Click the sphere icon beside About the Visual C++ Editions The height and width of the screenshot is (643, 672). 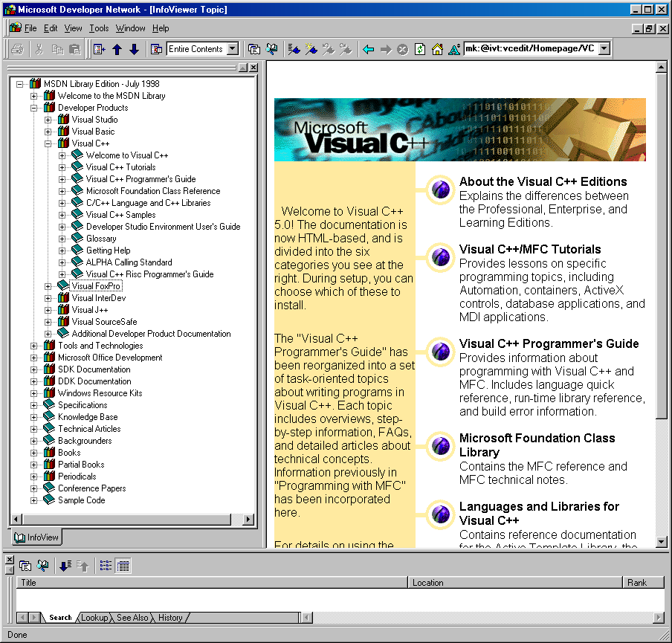pyautogui.click(x=441, y=189)
